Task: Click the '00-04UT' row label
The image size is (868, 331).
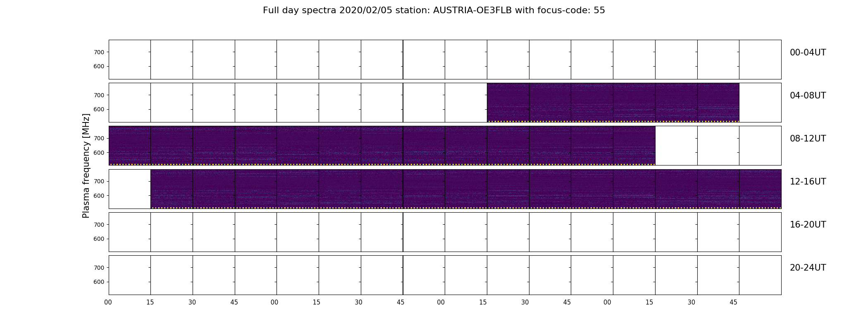Action: click(808, 53)
